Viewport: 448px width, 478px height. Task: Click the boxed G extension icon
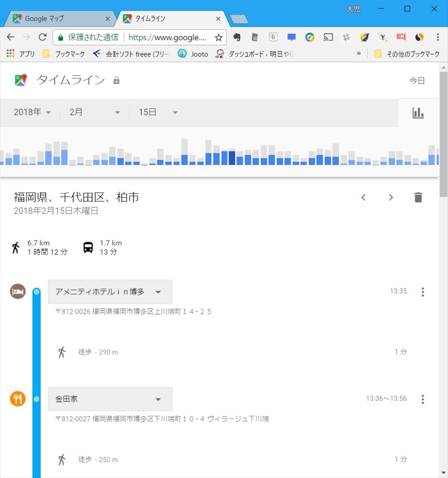pyautogui.click(x=273, y=37)
